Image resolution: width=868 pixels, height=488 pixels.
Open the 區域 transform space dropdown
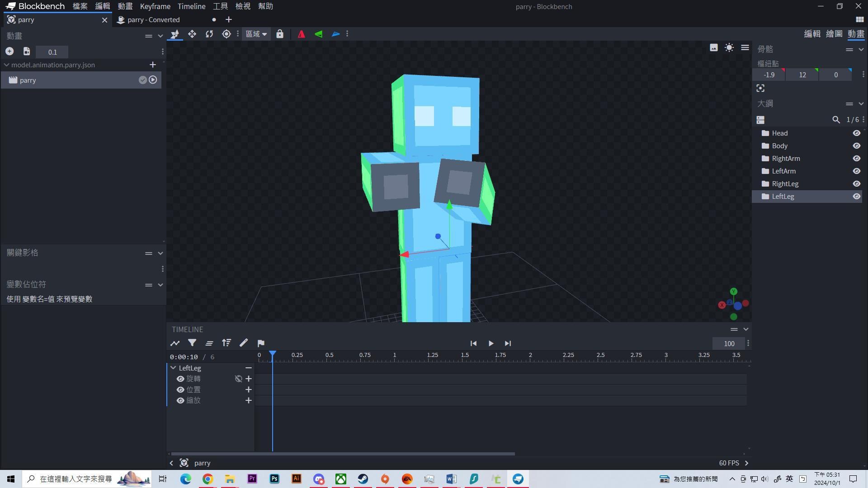255,34
